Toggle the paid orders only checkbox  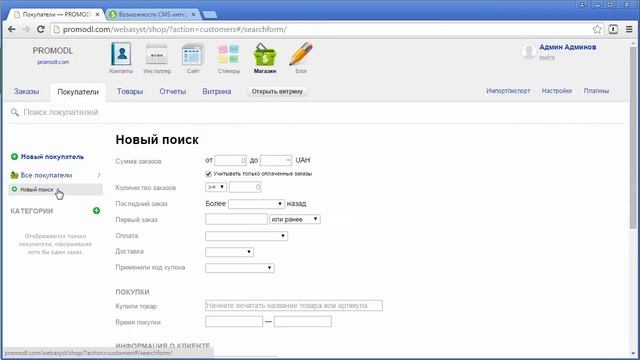click(x=209, y=174)
